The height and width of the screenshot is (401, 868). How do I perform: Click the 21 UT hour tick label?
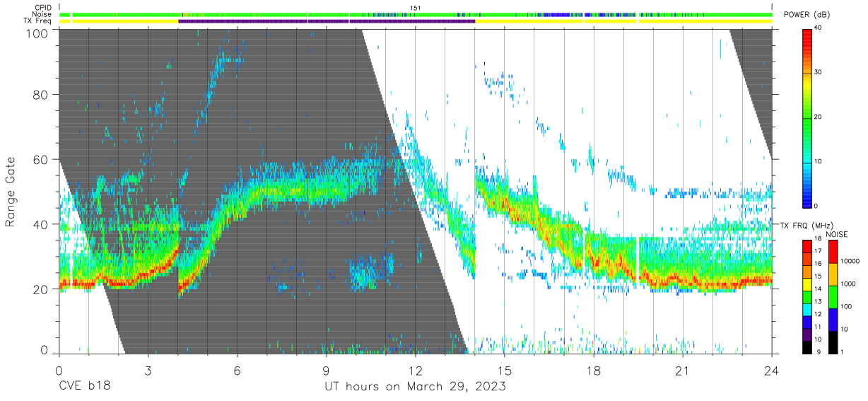pos(682,371)
